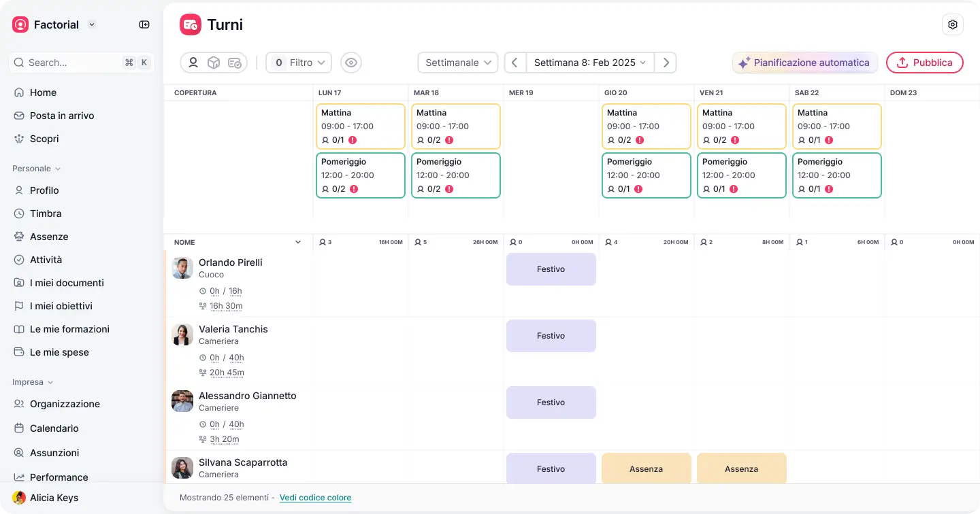Go to previous week arrow
The width and height of the screenshot is (980, 514).
coord(515,63)
